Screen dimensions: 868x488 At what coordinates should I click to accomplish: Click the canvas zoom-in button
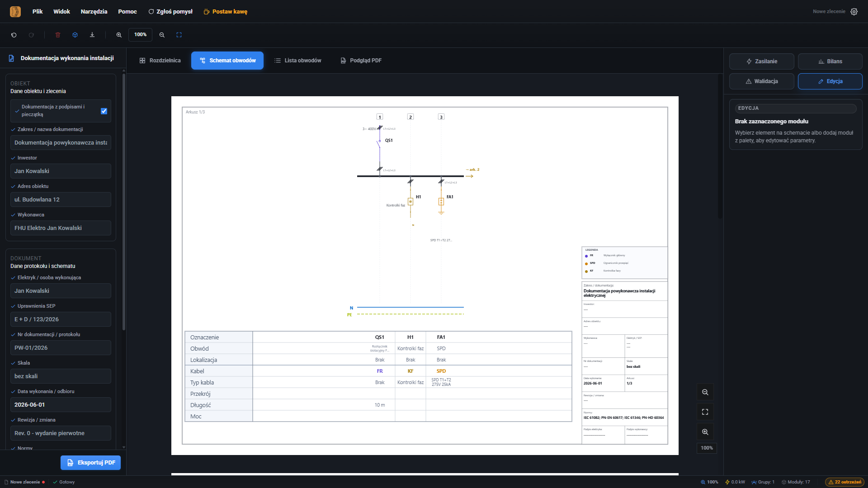pyautogui.click(x=705, y=432)
